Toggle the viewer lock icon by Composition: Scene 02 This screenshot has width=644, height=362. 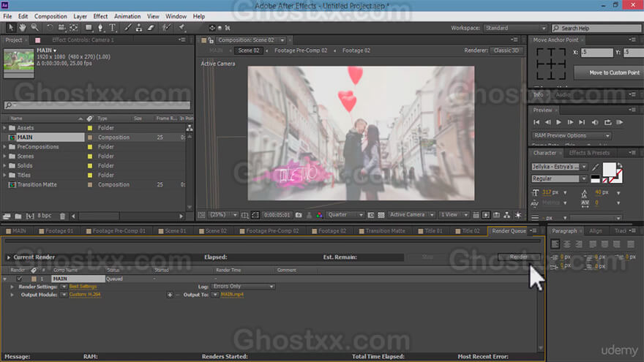[211, 40]
